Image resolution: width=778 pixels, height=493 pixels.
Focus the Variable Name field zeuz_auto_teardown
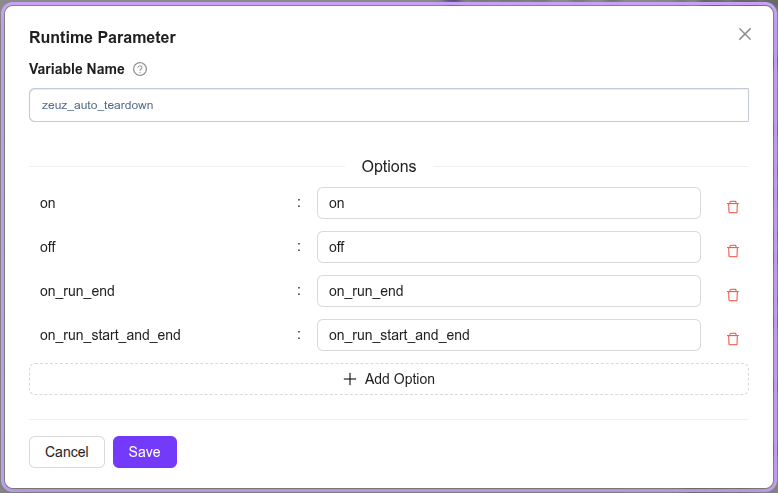tap(389, 105)
